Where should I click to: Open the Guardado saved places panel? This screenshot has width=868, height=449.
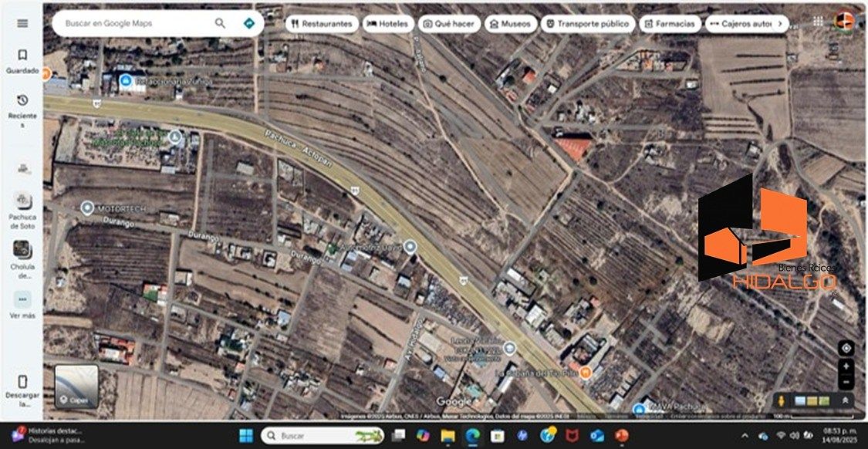[22, 60]
